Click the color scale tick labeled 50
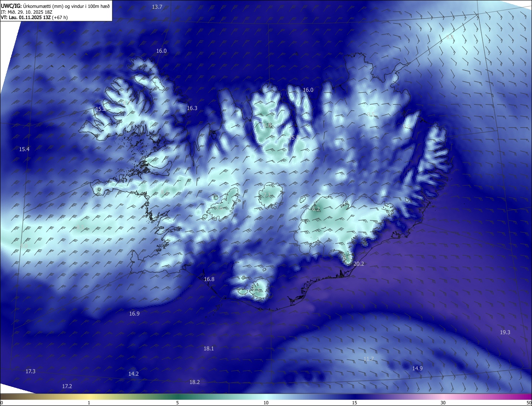This screenshot has width=532, height=406. click(x=529, y=403)
